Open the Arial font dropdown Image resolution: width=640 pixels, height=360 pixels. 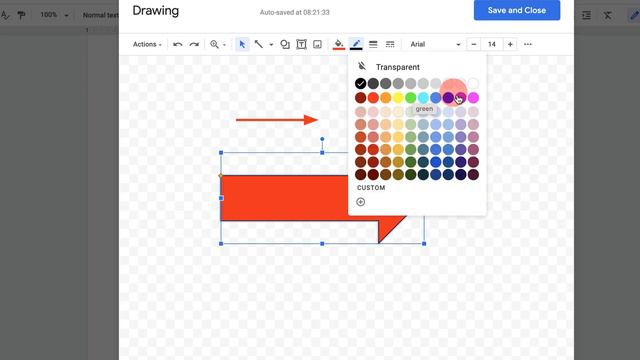click(435, 44)
